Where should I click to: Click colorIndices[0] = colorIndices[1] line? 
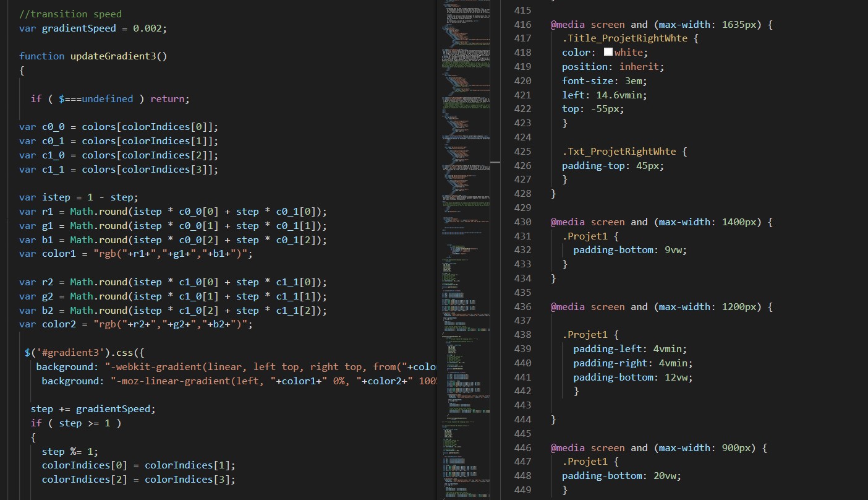(139, 465)
